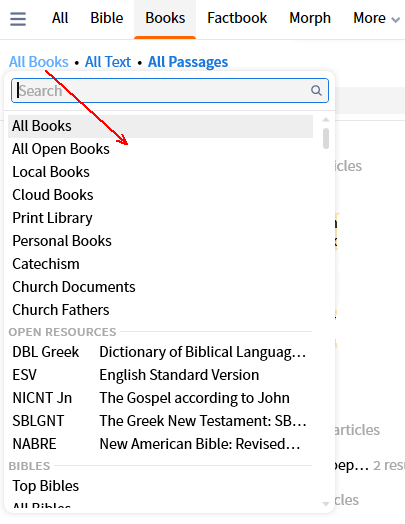405x524 pixels.
Task: Click the magnifier icon in search box
Action: (x=316, y=91)
